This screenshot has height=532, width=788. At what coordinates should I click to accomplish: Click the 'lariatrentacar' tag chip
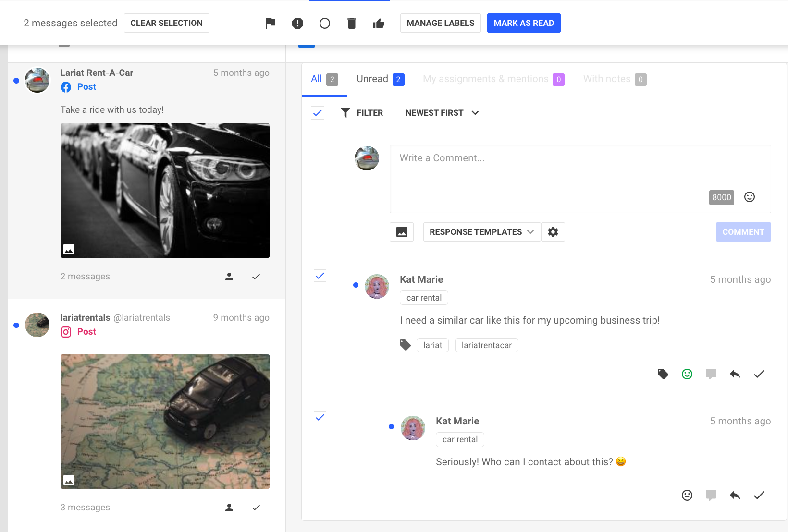(x=487, y=345)
